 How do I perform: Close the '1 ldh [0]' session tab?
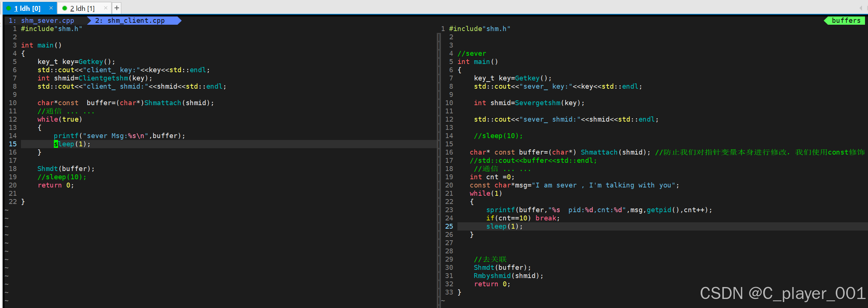51,8
